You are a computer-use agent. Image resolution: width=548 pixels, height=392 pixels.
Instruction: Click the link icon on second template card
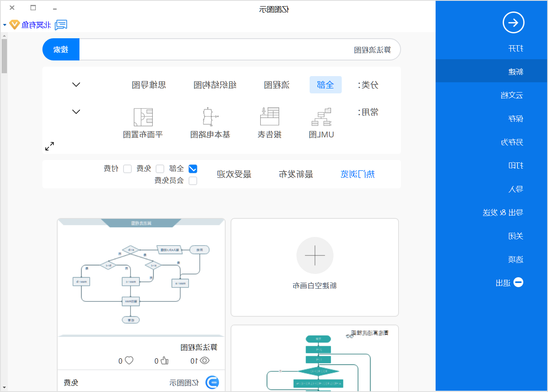[x=350, y=336]
